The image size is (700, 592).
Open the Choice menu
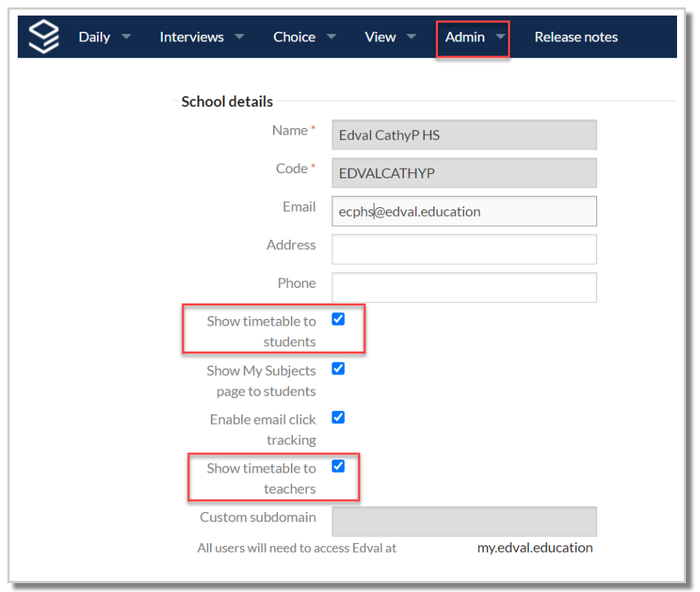[x=295, y=37]
